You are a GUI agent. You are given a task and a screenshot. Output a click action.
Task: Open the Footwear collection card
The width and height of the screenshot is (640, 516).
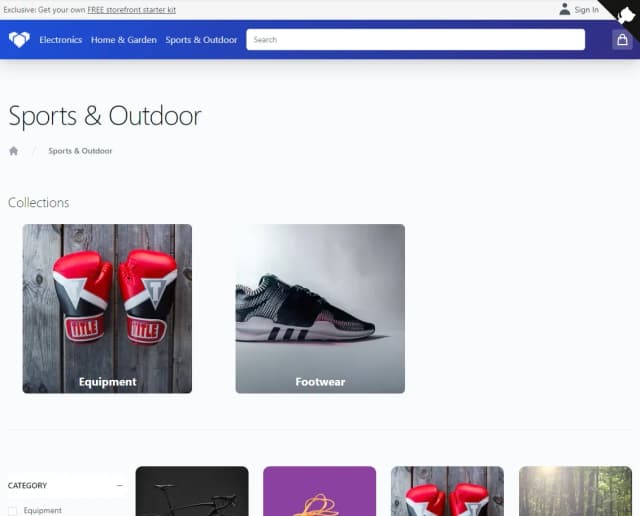click(320, 309)
